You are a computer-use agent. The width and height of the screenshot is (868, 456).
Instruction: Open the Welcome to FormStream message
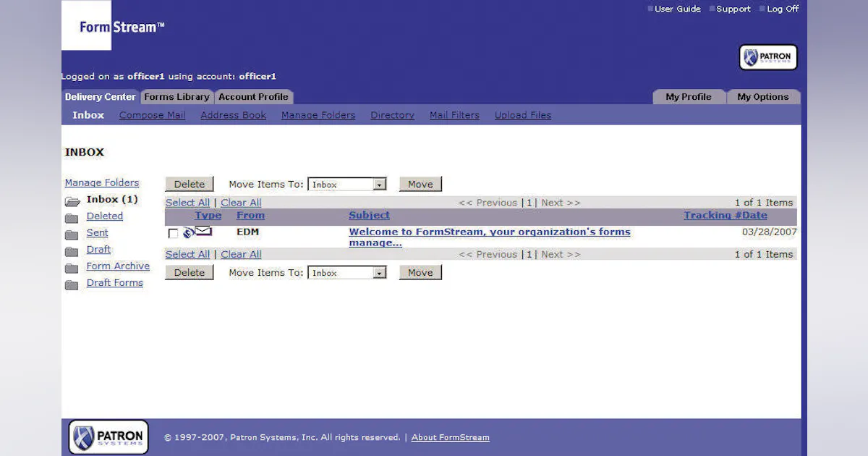490,237
